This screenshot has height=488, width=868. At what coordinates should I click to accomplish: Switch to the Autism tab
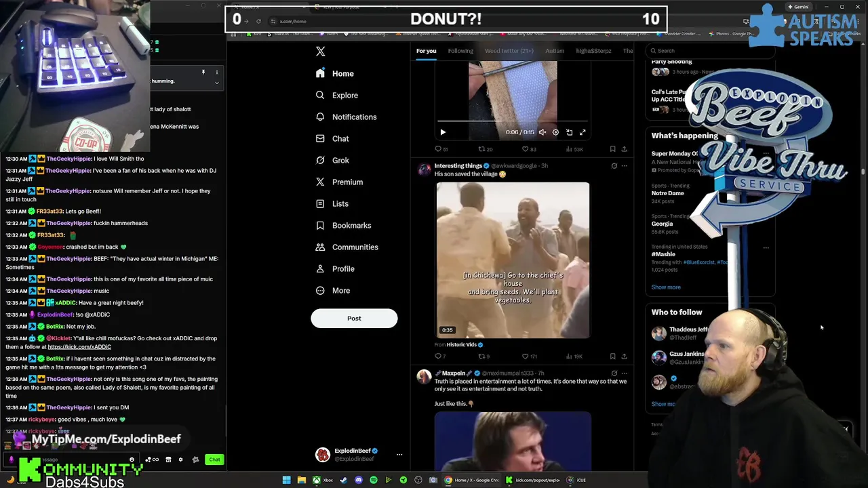click(555, 51)
